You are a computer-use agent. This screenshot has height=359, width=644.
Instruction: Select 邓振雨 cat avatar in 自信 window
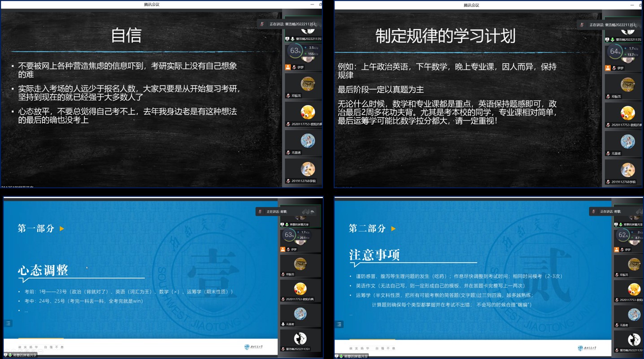[x=307, y=84]
